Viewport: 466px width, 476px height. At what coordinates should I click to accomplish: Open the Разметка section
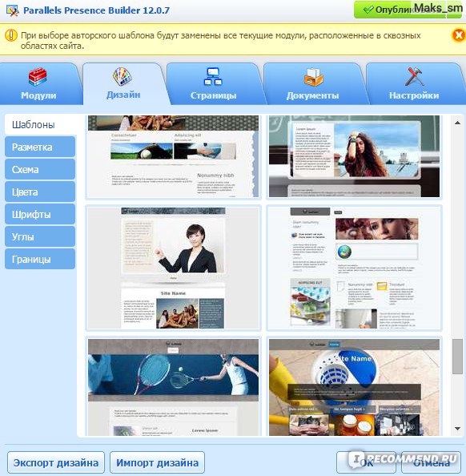[x=40, y=147]
